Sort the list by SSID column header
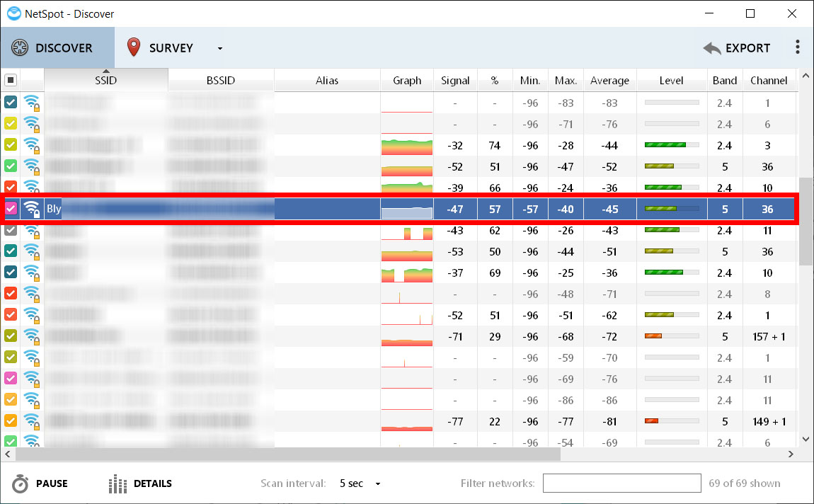Screen dimensions: 814x504 tap(105, 81)
